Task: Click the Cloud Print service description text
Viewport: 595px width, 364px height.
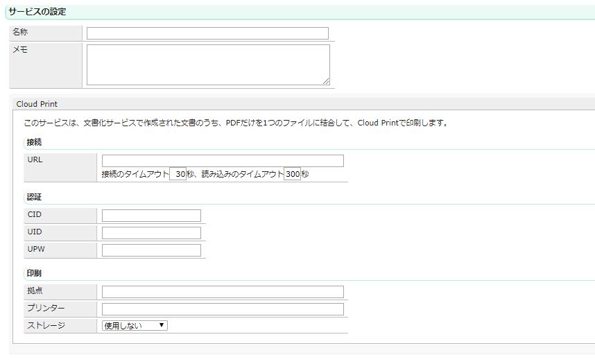Action: [236, 123]
